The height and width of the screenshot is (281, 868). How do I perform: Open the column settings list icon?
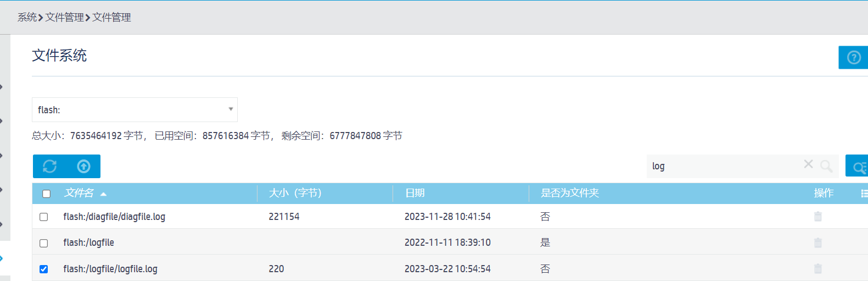click(x=864, y=193)
